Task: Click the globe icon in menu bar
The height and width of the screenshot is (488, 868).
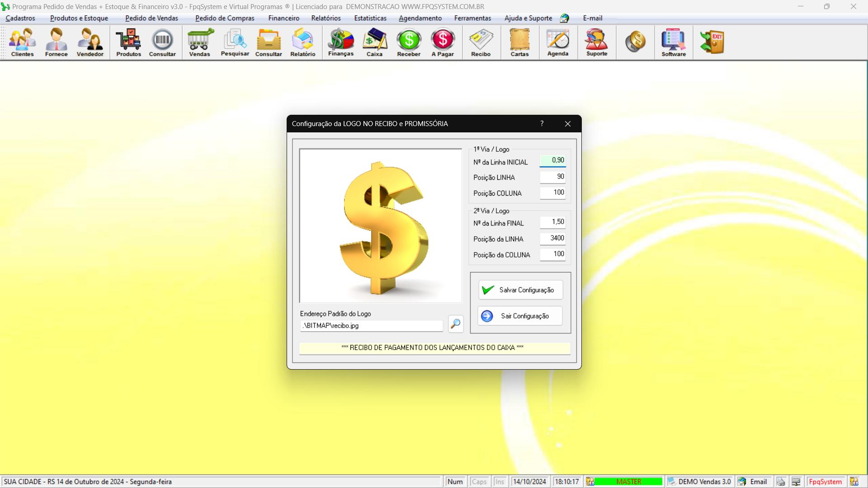Action: [564, 18]
